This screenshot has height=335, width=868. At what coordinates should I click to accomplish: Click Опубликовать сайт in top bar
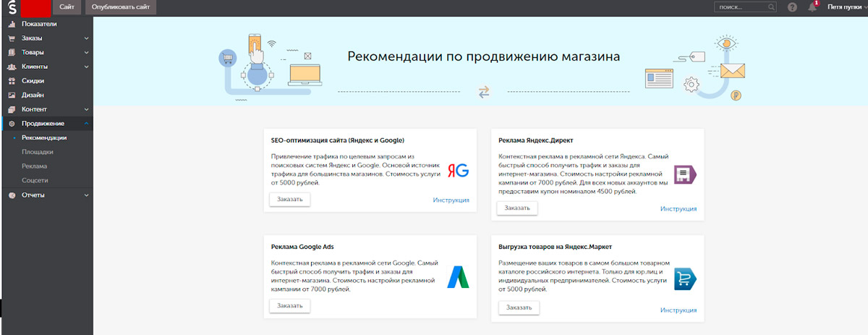(121, 7)
